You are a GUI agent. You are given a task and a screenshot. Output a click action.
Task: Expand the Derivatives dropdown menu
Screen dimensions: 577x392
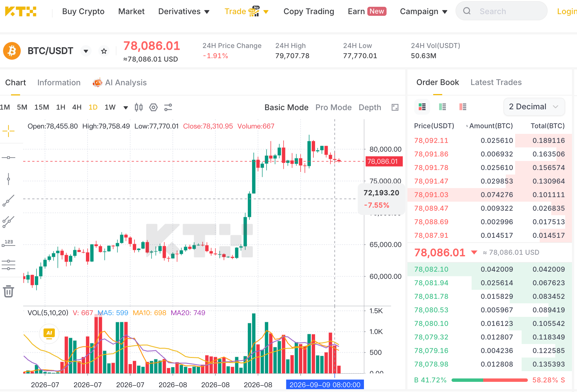tap(207, 12)
